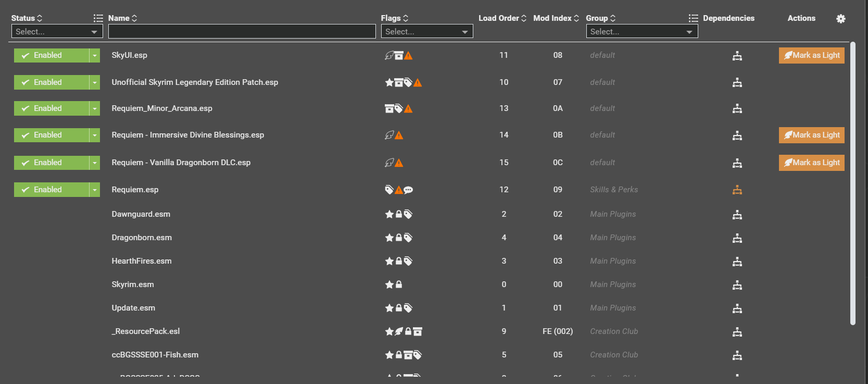Click the feather light flag on _ResourcePack.esl
Viewport: 868px width, 384px height.
tap(399, 331)
